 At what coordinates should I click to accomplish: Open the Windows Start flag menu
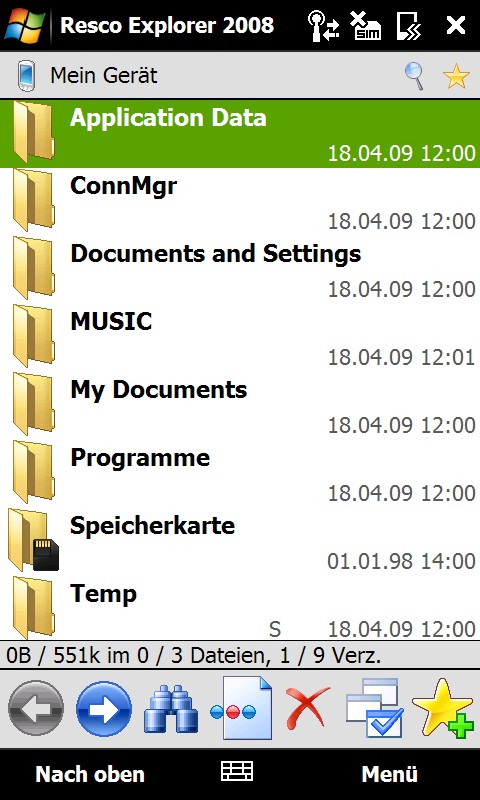click(24, 25)
